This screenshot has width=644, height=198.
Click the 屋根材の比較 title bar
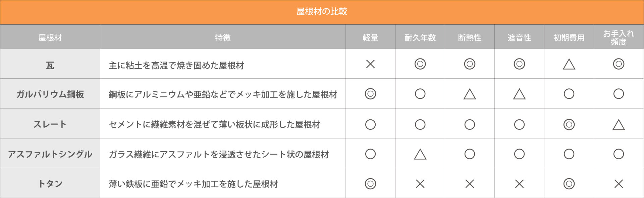click(322, 12)
